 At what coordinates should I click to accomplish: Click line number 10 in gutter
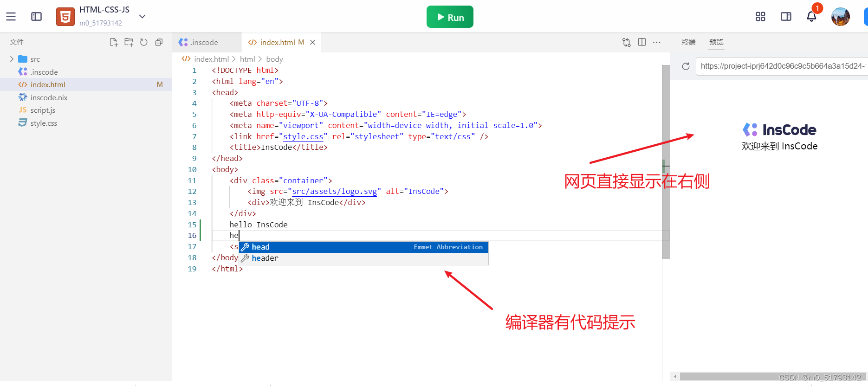click(x=192, y=169)
